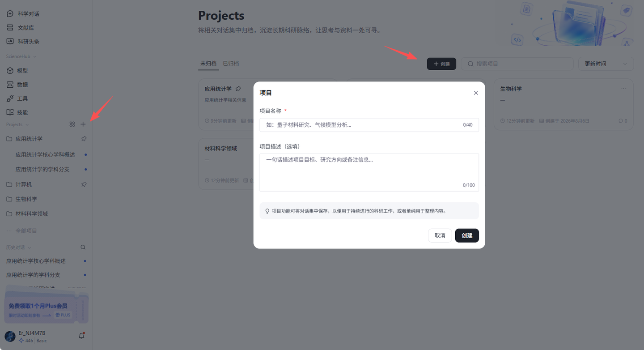Click the search icon next to 历史对话
The width and height of the screenshot is (644, 350).
pos(83,247)
